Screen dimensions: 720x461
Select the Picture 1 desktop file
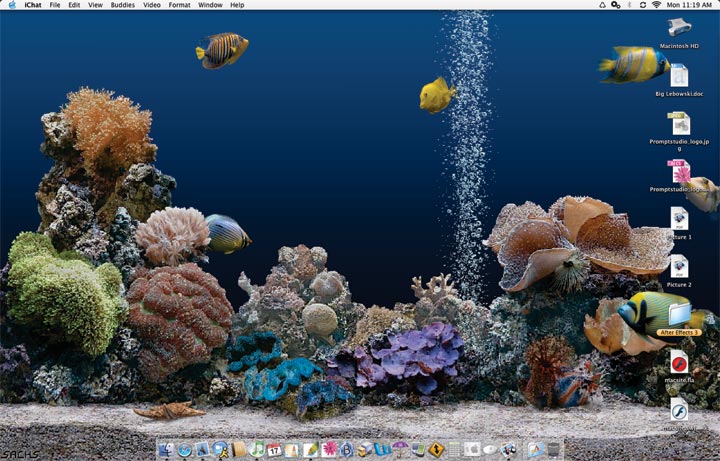tap(679, 218)
